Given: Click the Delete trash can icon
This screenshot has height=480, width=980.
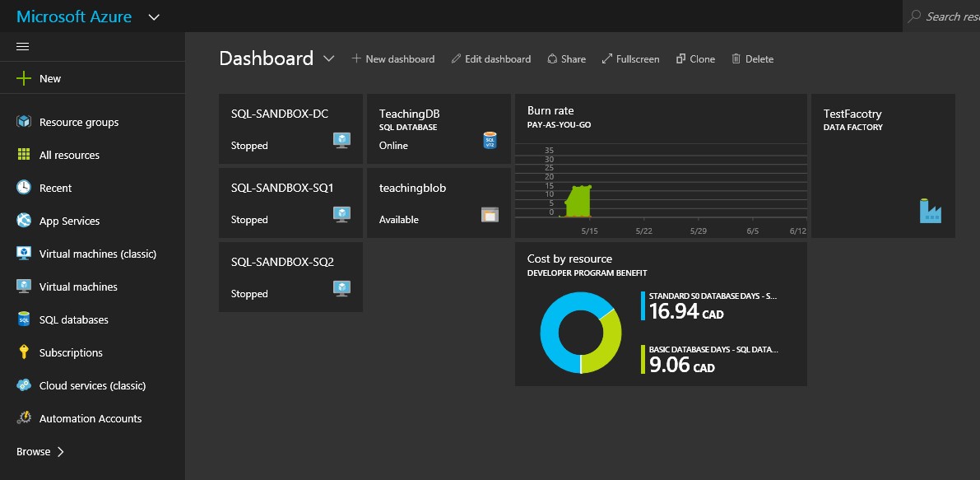Looking at the screenshot, I should point(736,58).
